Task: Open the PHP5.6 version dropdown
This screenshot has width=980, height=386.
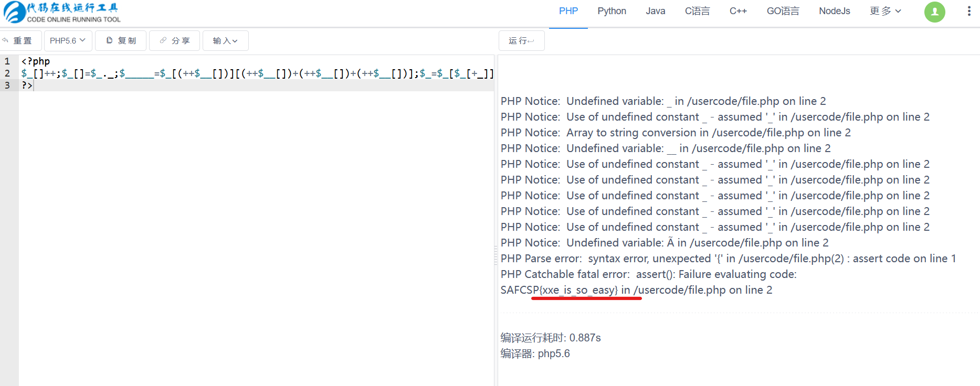Action: tap(68, 40)
